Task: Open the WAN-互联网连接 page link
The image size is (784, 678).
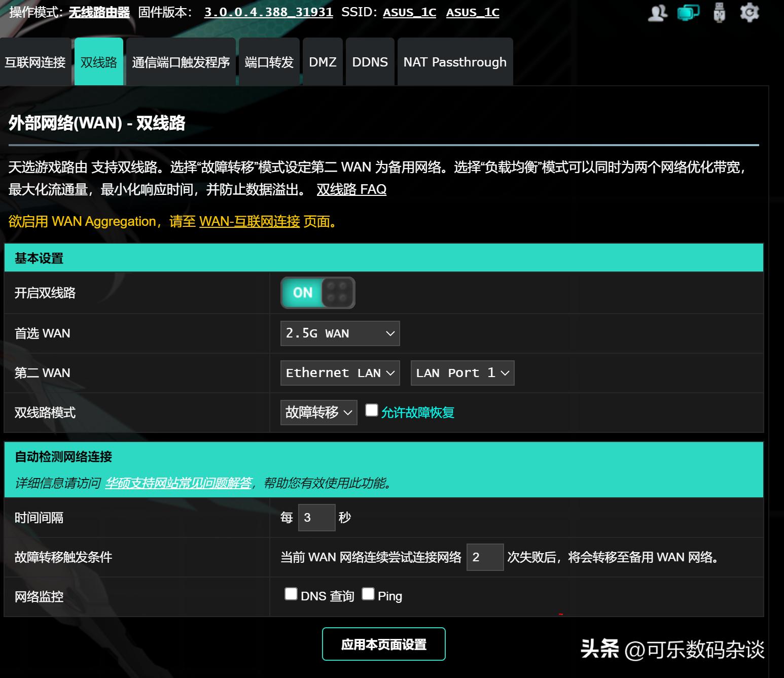Action: (x=250, y=221)
